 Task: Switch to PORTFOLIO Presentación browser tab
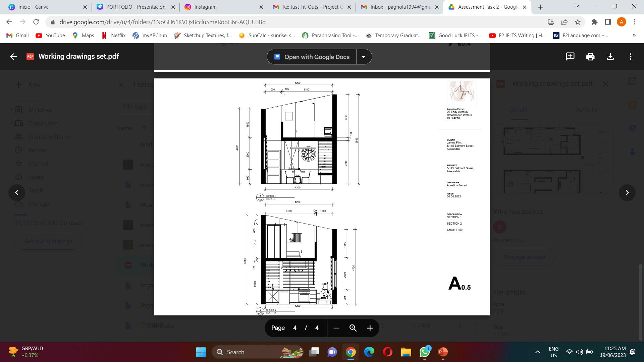click(136, 7)
